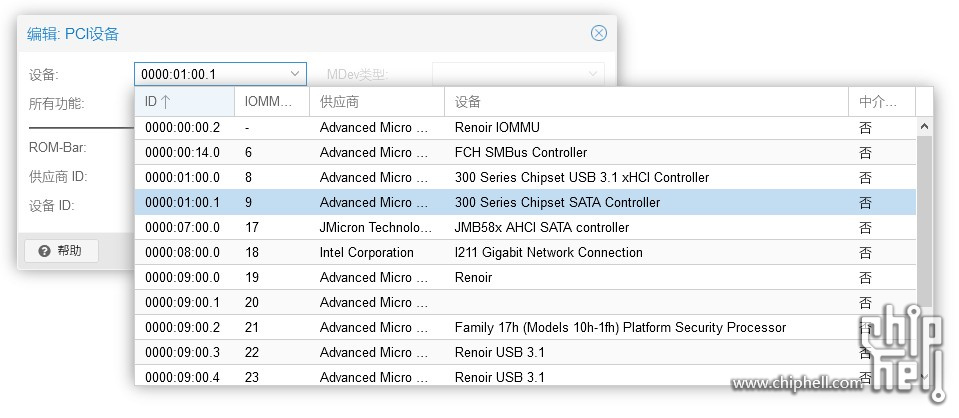This screenshot has height=418, width=959.
Task: Close the PCI device edit dialog
Action: [x=599, y=33]
